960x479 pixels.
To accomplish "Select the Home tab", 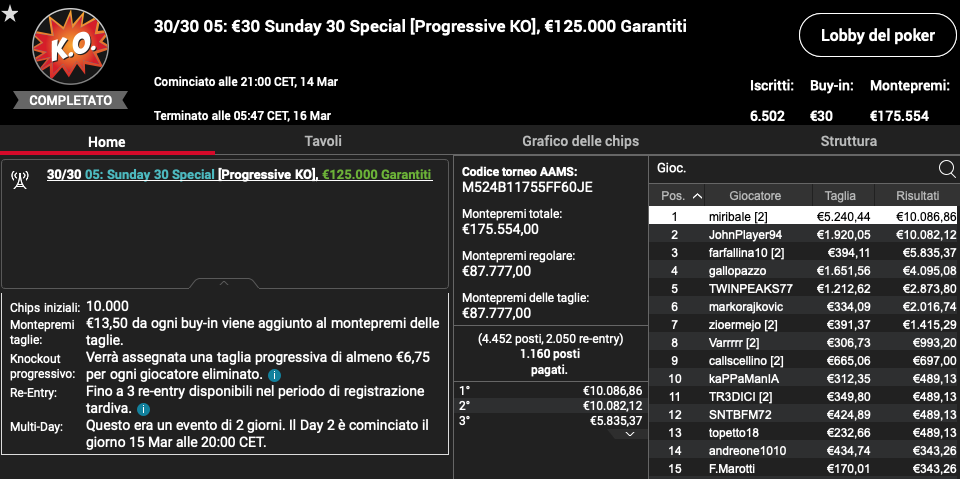I will (x=107, y=142).
